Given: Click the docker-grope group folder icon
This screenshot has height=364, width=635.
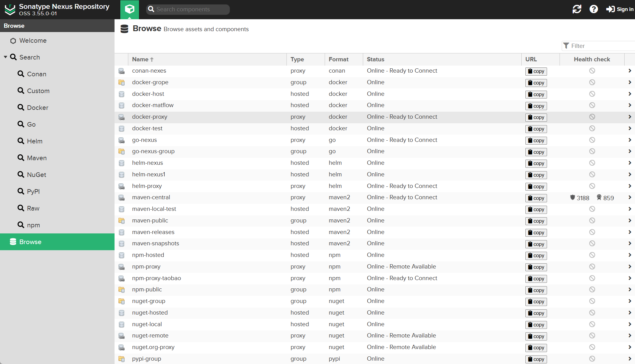Looking at the screenshot, I should pyautogui.click(x=122, y=82).
